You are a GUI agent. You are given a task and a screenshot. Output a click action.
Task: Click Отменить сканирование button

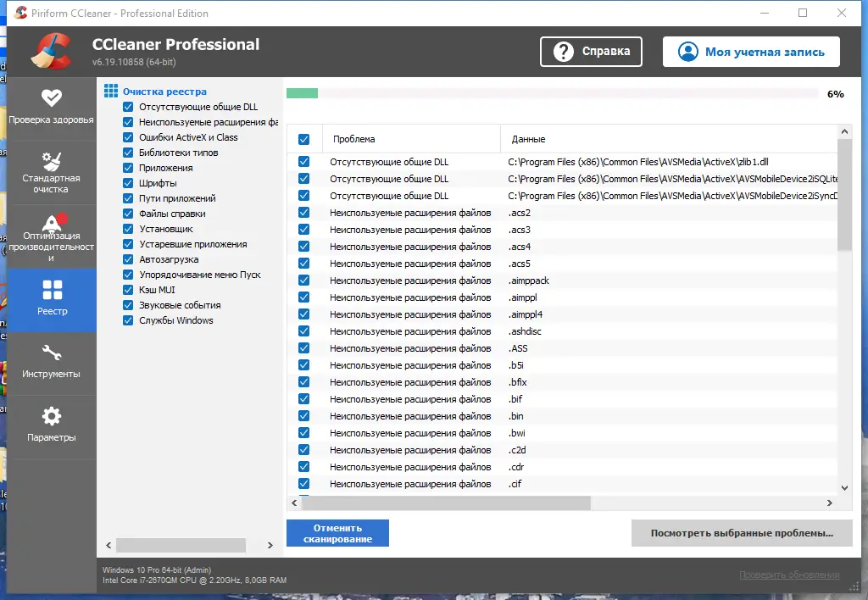pyautogui.click(x=337, y=533)
